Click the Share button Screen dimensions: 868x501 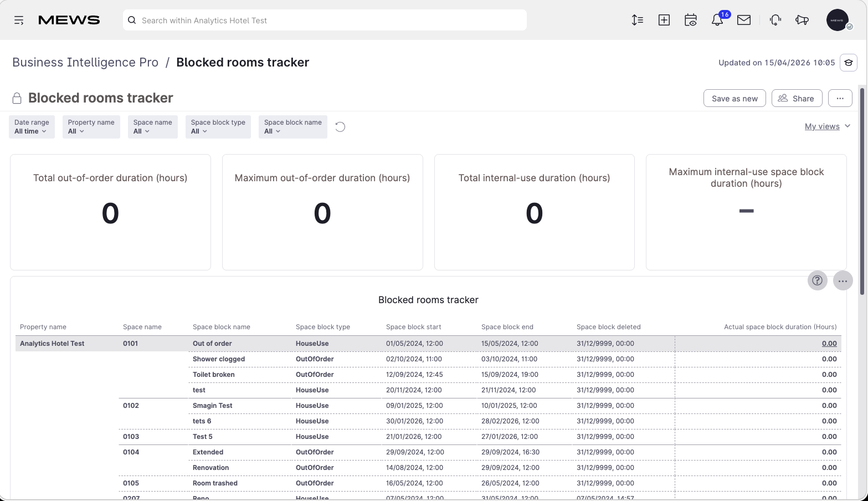tap(797, 98)
